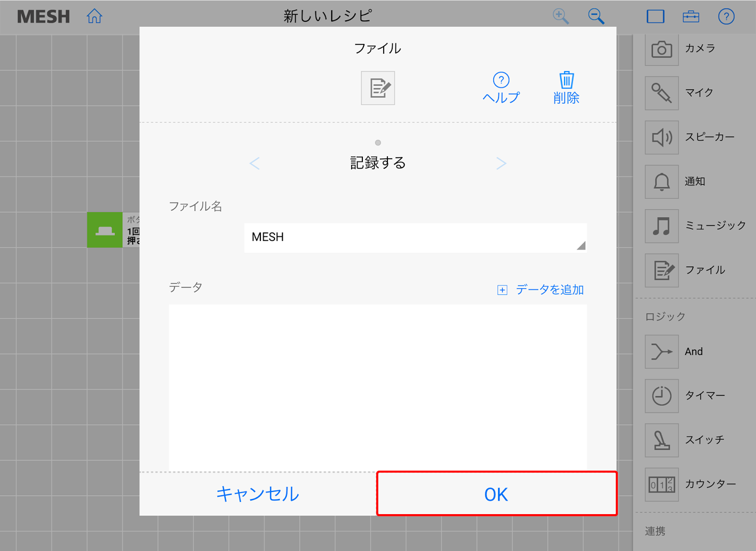Open the header help question-mark icon
The width and height of the screenshot is (756, 551).
(726, 17)
